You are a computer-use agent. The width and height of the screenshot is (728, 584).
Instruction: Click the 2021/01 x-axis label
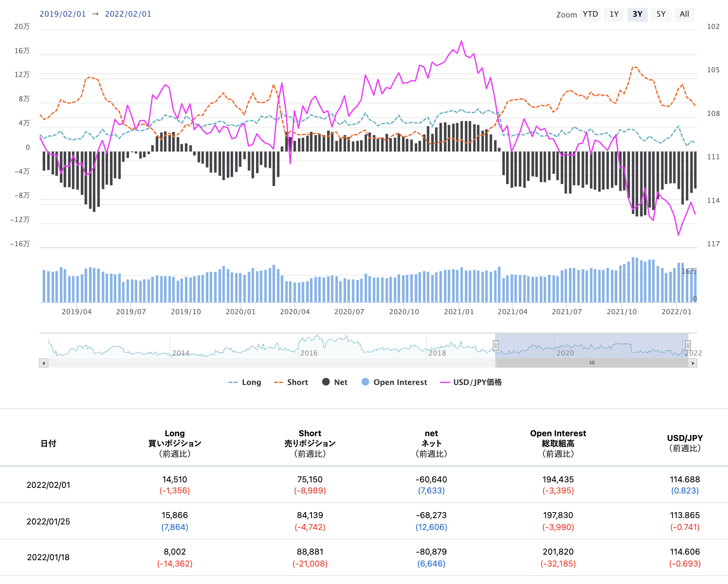click(459, 312)
